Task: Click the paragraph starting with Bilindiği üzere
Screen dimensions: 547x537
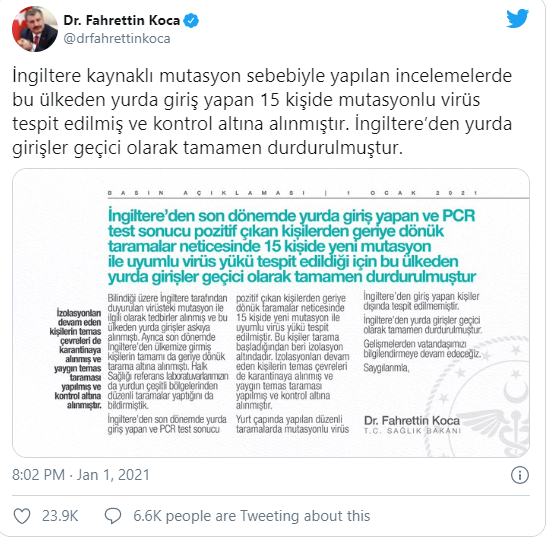Action: [x=168, y=352]
